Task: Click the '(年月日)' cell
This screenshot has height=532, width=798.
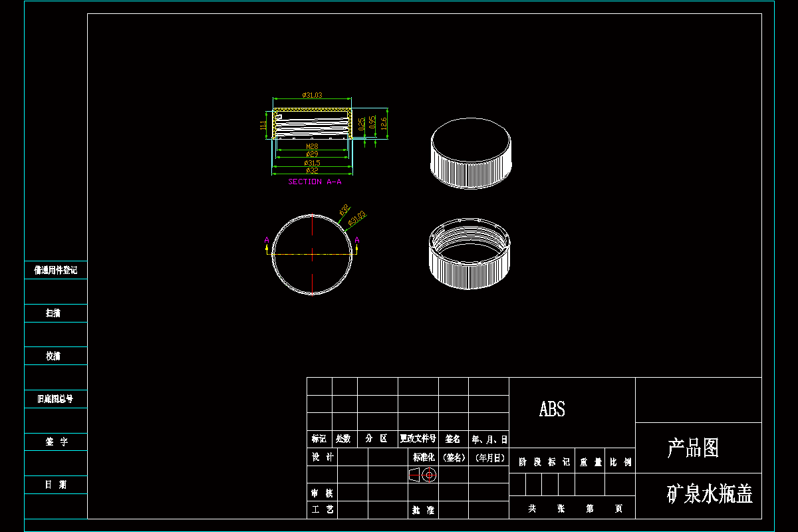Action: (489, 458)
